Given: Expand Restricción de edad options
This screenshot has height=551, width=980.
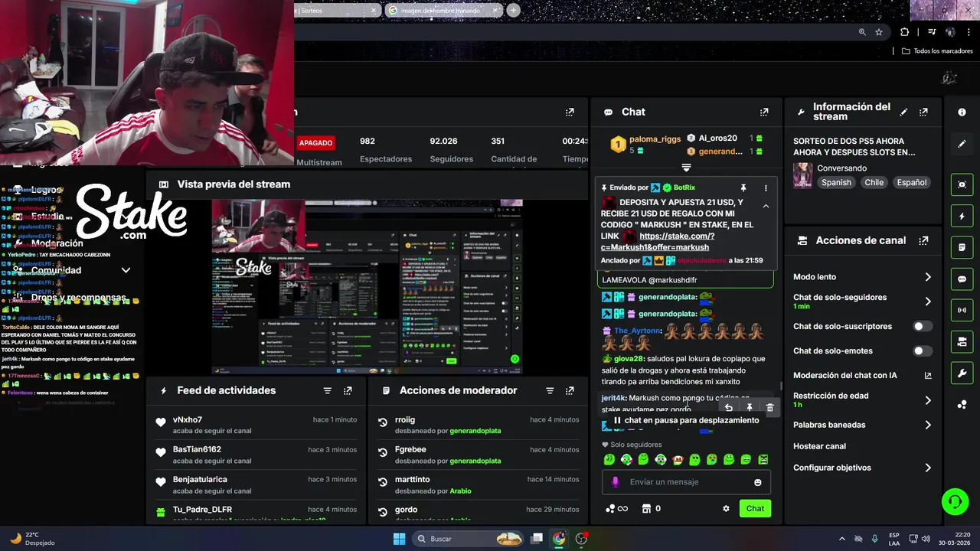Looking at the screenshot, I should 928,400.
